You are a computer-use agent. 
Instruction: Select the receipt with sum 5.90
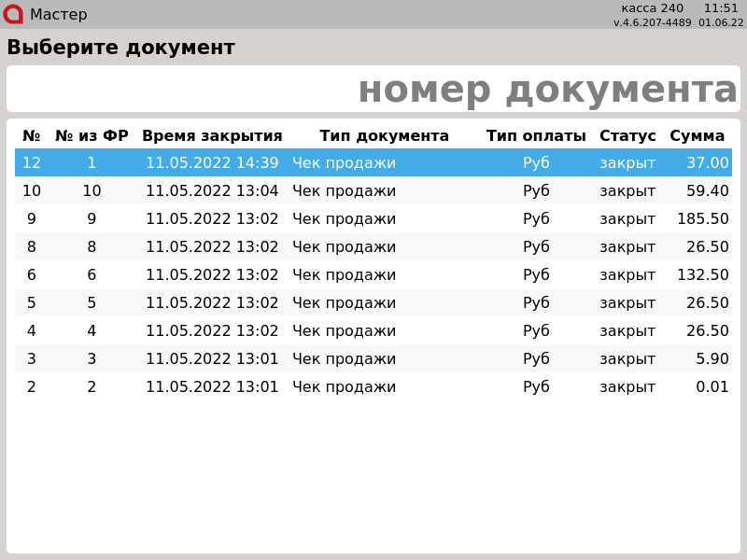pyautogui.click(x=373, y=358)
